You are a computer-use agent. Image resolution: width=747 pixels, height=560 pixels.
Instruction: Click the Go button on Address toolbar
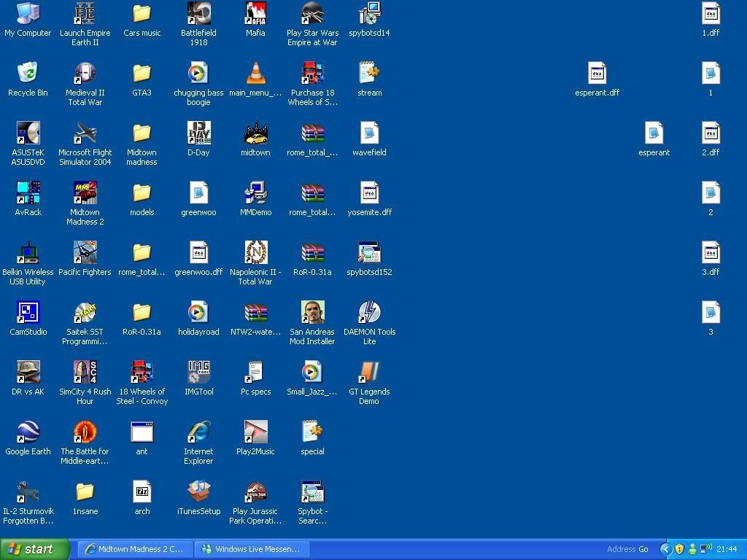[x=643, y=549]
